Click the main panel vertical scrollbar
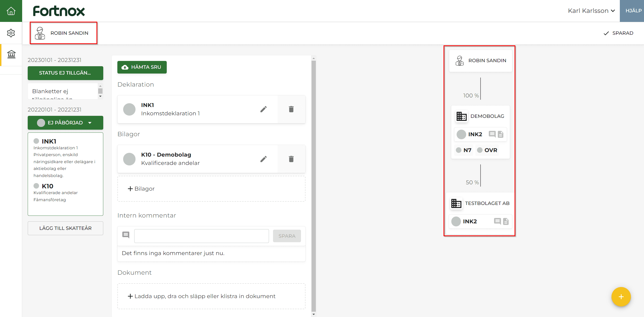644x317 pixels. (x=314, y=186)
